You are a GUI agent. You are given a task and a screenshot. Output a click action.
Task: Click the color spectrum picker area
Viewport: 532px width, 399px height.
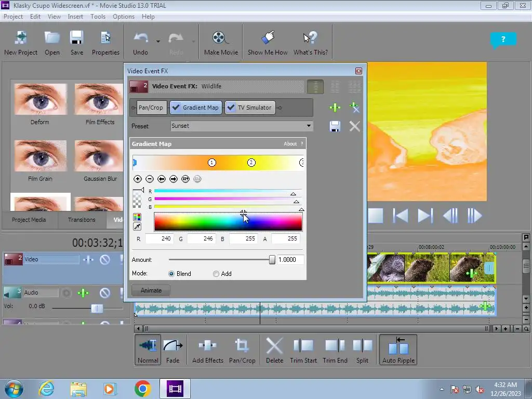click(228, 221)
